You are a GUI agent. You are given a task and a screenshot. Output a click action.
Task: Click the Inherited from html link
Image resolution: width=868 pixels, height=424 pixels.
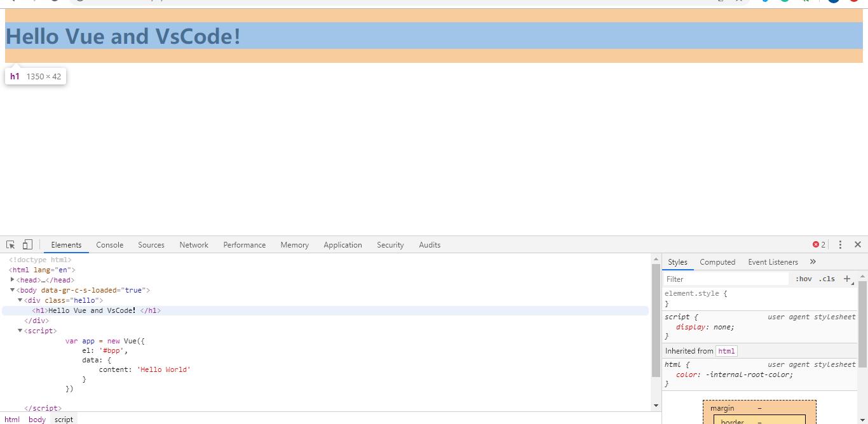726,351
